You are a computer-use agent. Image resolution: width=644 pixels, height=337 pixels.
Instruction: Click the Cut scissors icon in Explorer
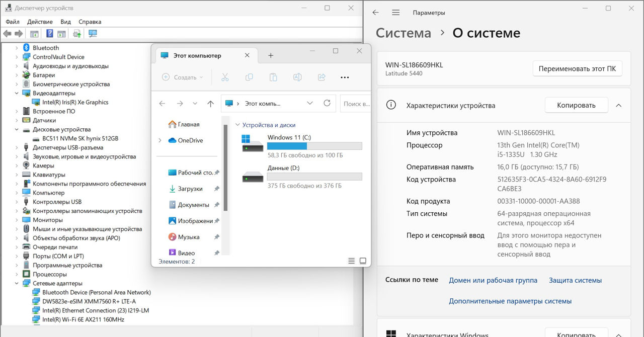[225, 77]
